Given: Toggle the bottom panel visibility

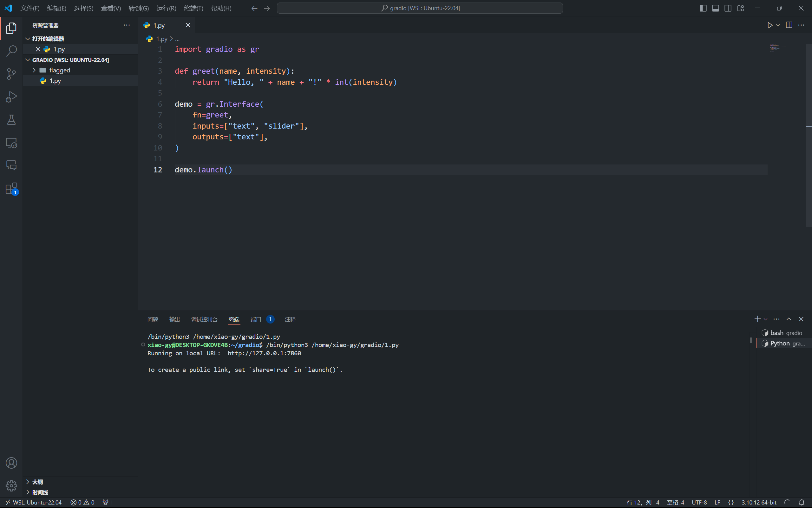Looking at the screenshot, I should click(715, 8).
